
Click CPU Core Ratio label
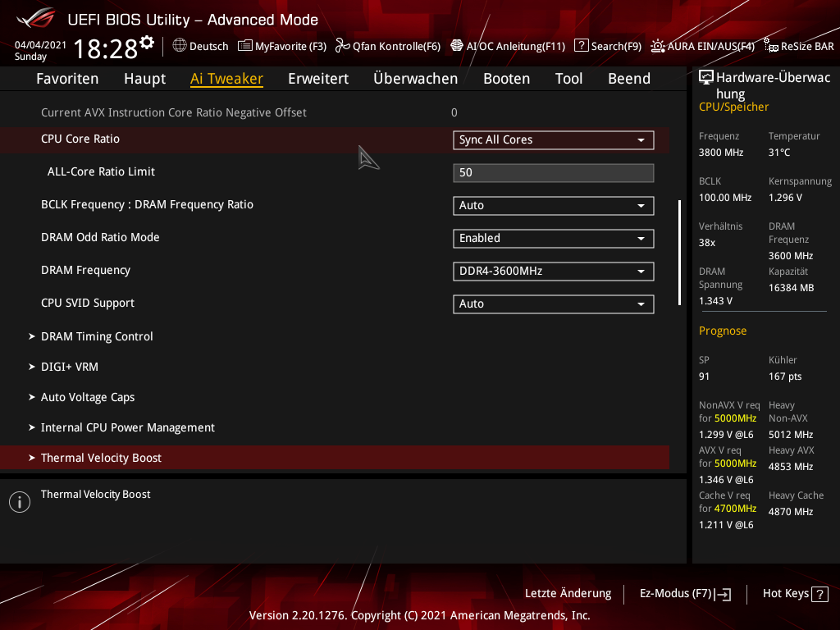(x=80, y=139)
